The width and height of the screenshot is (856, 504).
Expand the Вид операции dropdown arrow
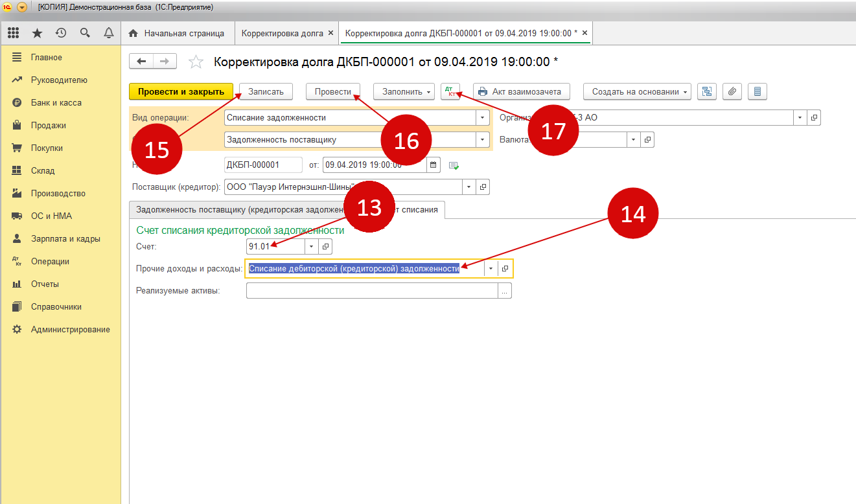[482, 118]
